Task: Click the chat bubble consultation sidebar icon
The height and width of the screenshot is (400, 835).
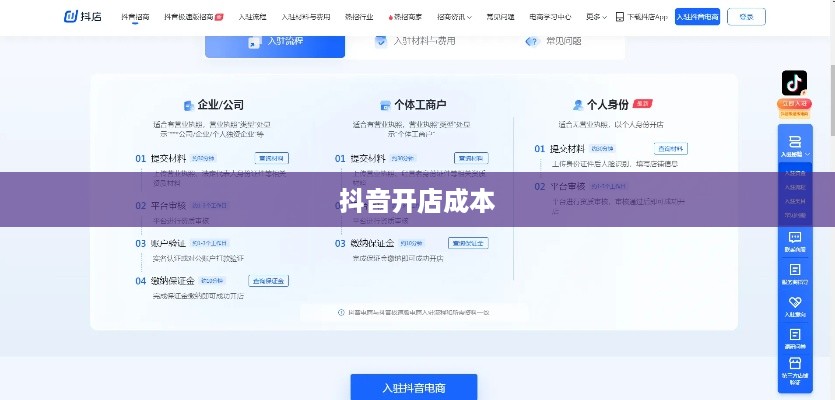Action: click(x=795, y=237)
